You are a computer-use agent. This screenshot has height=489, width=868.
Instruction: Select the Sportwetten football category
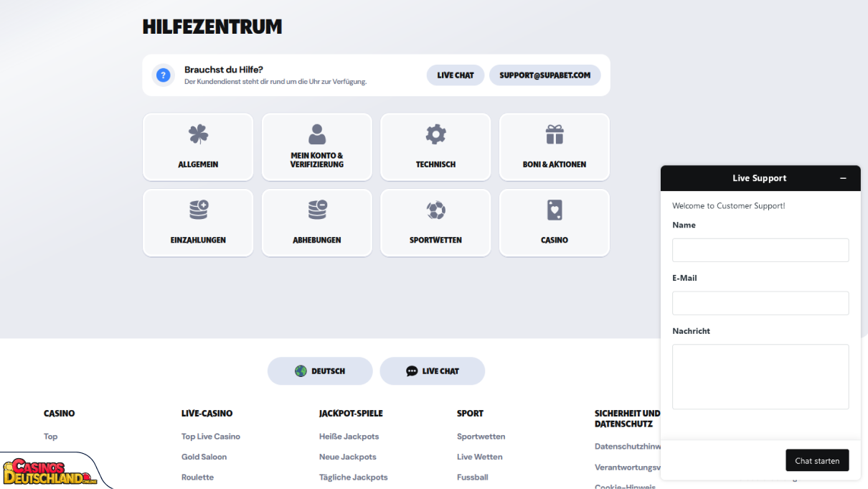point(435,223)
